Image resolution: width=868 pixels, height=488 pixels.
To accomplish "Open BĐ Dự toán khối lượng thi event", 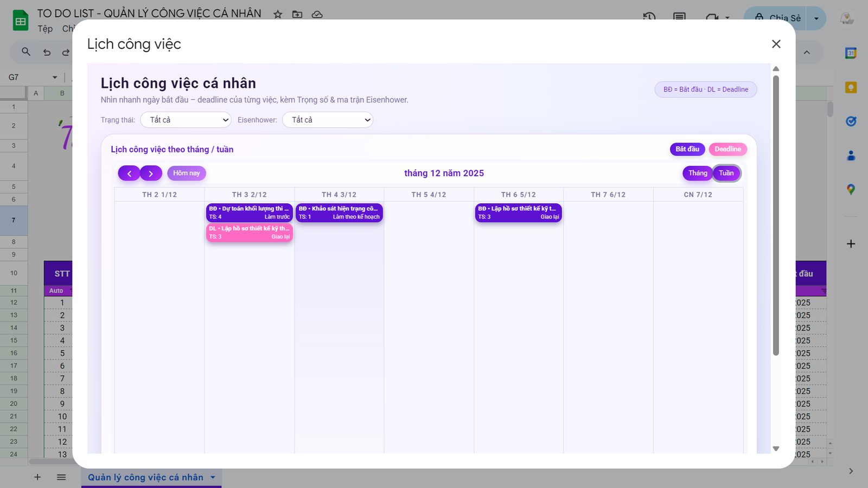I will pyautogui.click(x=250, y=213).
